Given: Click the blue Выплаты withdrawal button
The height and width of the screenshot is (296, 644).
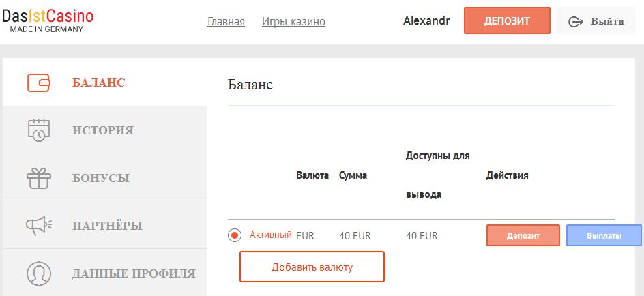Looking at the screenshot, I should 604,236.
